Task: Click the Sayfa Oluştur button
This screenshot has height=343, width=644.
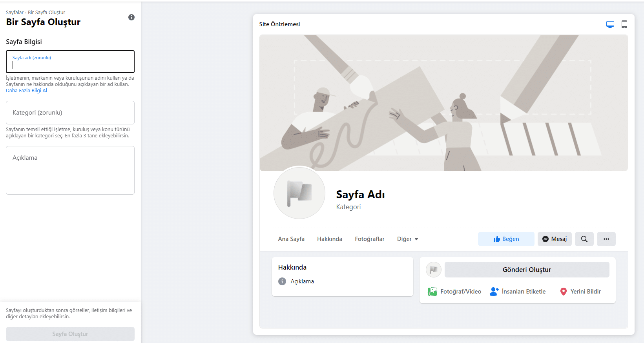Action: (x=70, y=334)
